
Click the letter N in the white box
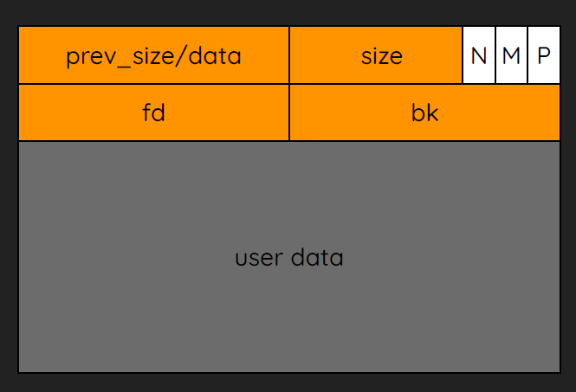[x=479, y=55]
